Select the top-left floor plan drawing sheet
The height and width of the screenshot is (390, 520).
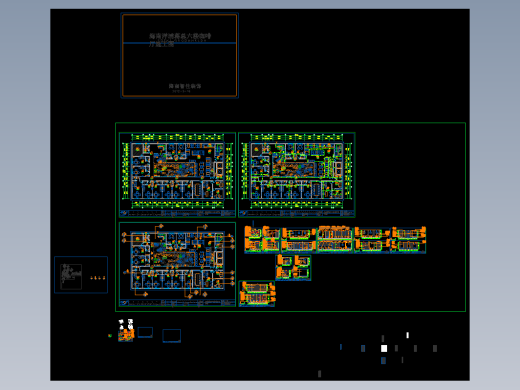[x=177, y=175]
